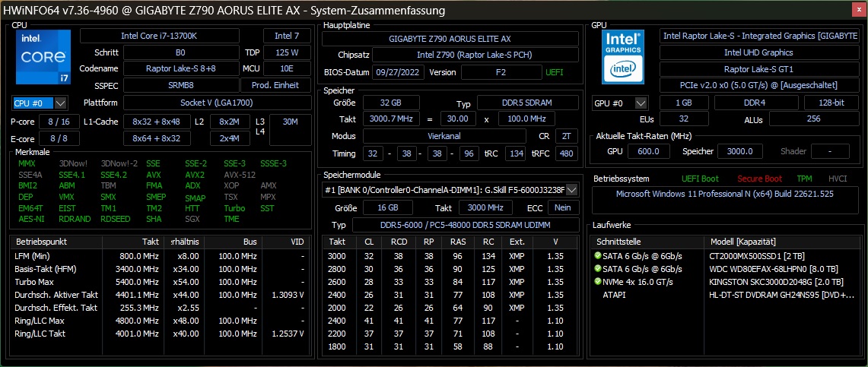Screen dimensions: 868x367
Task: Select the 2800 MHz XMP memory timing row
Action: (x=450, y=269)
